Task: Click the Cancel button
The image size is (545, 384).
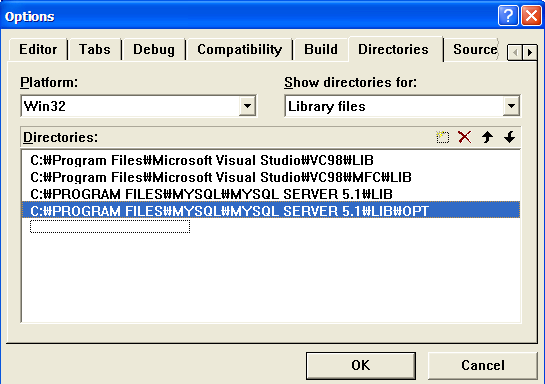Action: [x=483, y=365]
